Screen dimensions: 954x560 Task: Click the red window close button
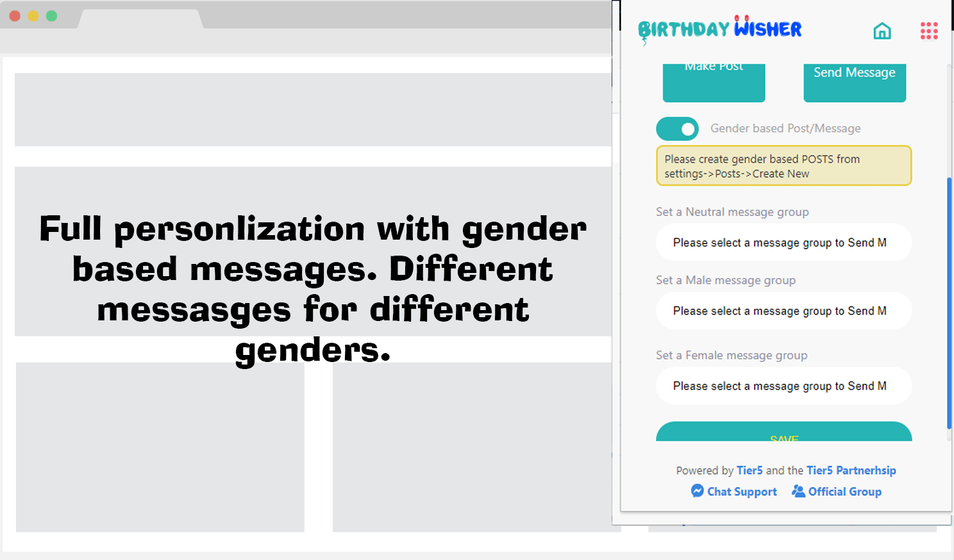point(15,16)
